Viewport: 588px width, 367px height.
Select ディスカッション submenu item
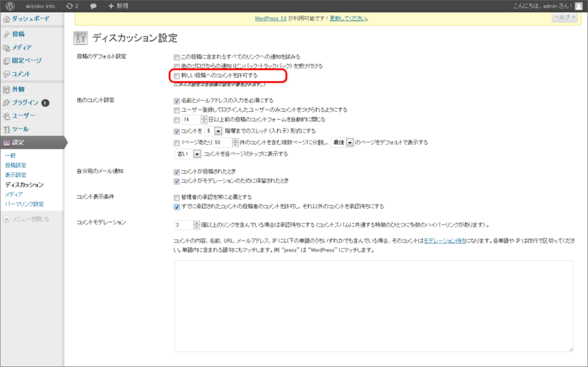(24, 185)
